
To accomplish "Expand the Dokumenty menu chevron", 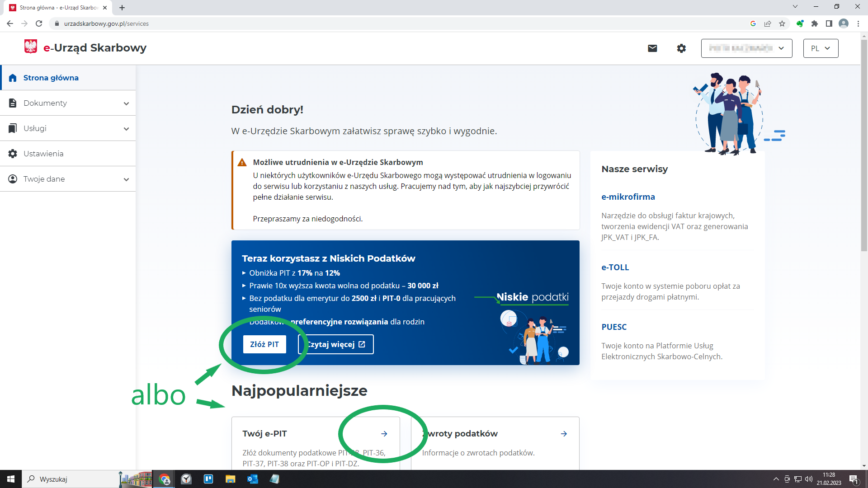I will tap(126, 103).
